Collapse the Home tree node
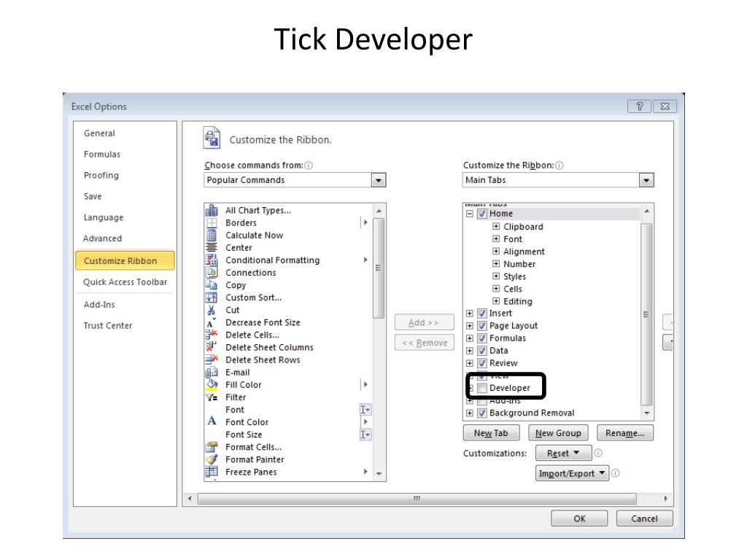 pyautogui.click(x=470, y=214)
